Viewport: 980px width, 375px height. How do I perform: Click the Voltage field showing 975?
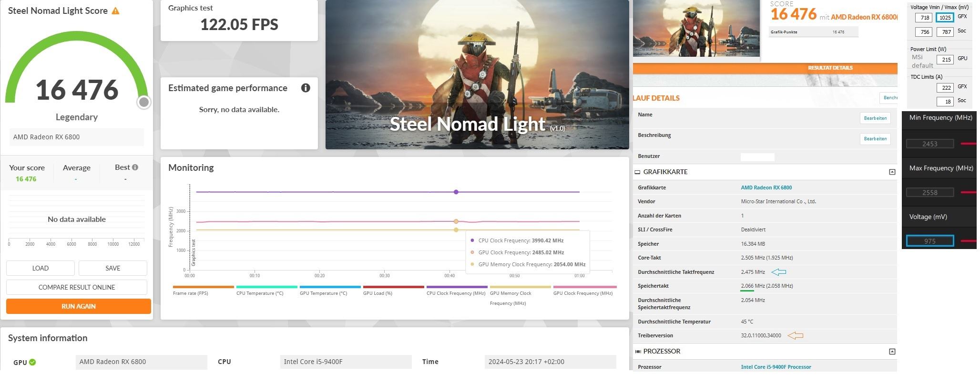[929, 241]
